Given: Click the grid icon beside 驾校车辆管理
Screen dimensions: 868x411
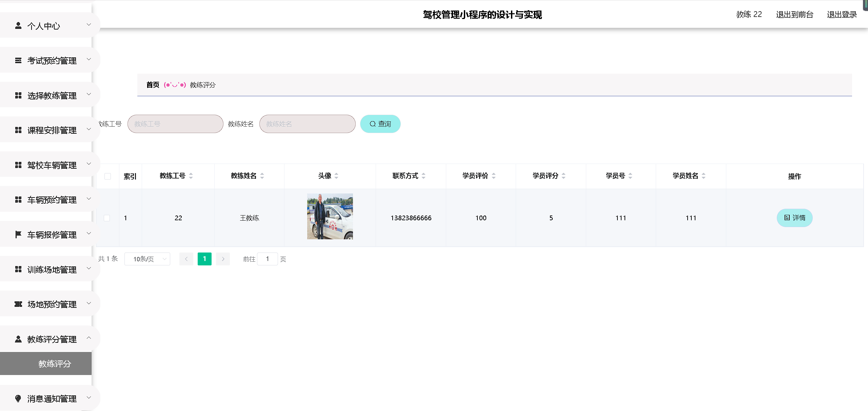Looking at the screenshot, I should point(18,165).
